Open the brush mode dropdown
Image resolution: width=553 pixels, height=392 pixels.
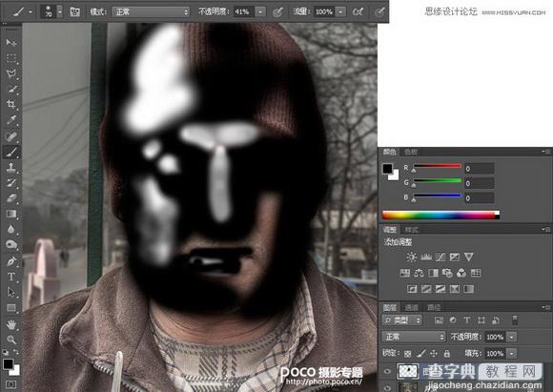pyautogui.click(x=151, y=12)
